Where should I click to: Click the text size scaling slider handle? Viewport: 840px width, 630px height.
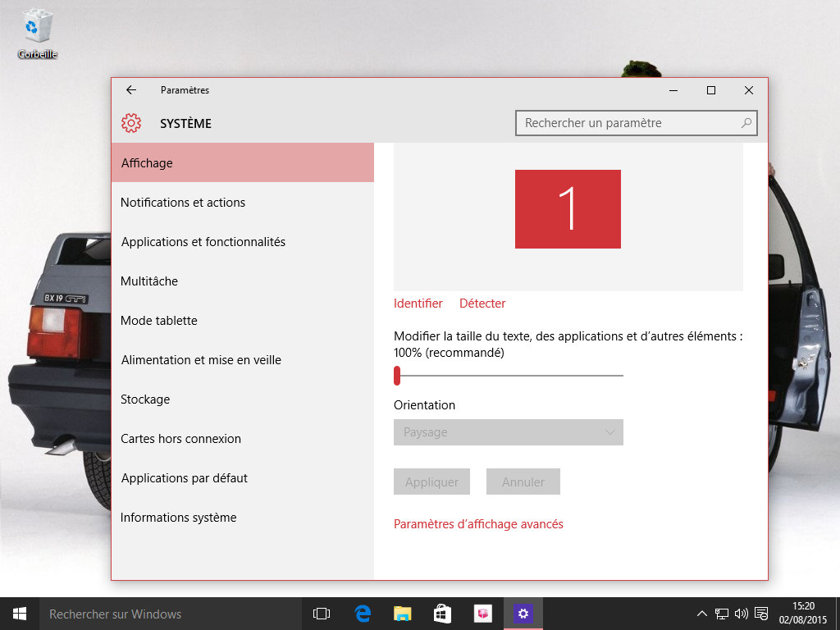click(x=397, y=376)
